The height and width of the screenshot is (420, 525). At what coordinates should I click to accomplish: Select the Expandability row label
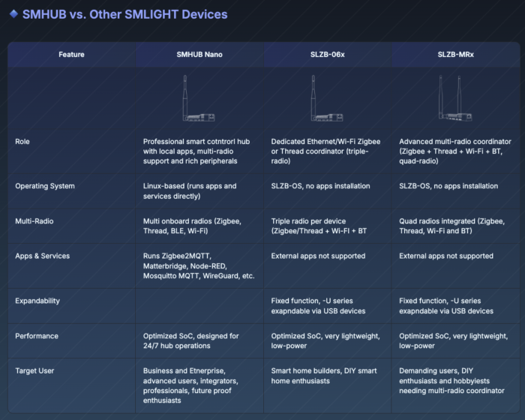pos(37,301)
